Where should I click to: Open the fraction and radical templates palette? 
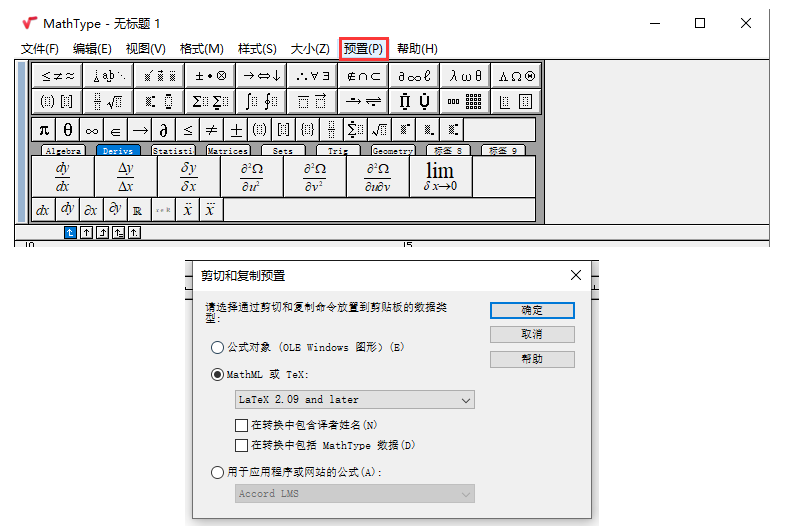coord(108,101)
